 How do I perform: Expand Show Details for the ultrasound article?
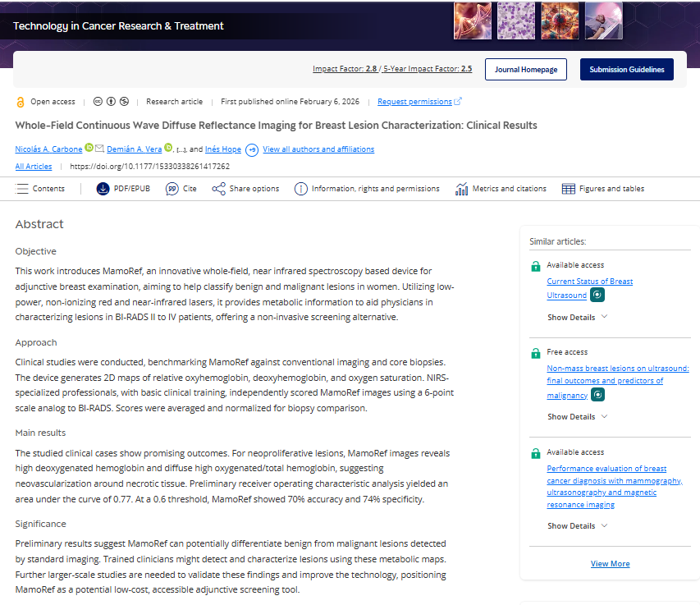pos(572,317)
